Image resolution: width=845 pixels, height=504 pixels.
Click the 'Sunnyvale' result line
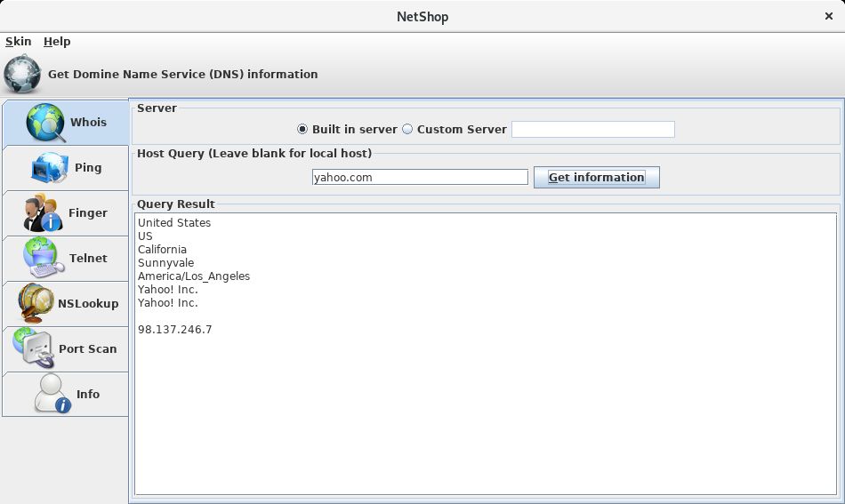(x=166, y=263)
